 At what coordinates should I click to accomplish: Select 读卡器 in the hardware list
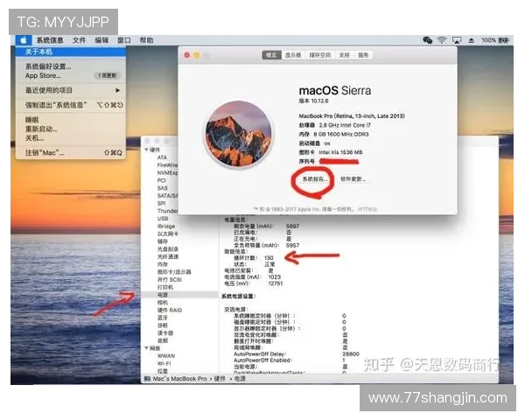(165, 333)
